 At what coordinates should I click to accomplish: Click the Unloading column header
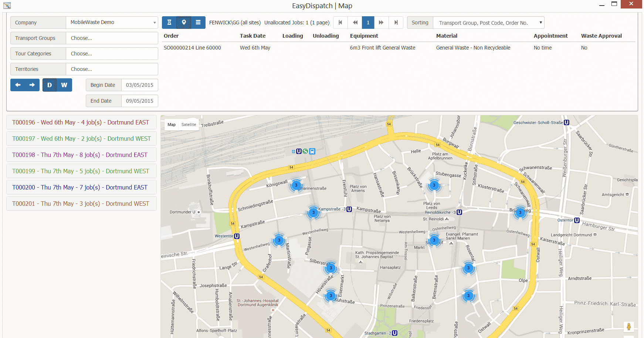(x=326, y=36)
